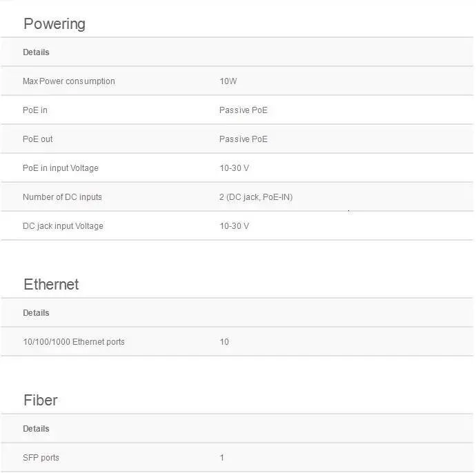Screen dimensions: 476x473
Task: Select the 10W power consumption value
Action: click(x=228, y=81)
